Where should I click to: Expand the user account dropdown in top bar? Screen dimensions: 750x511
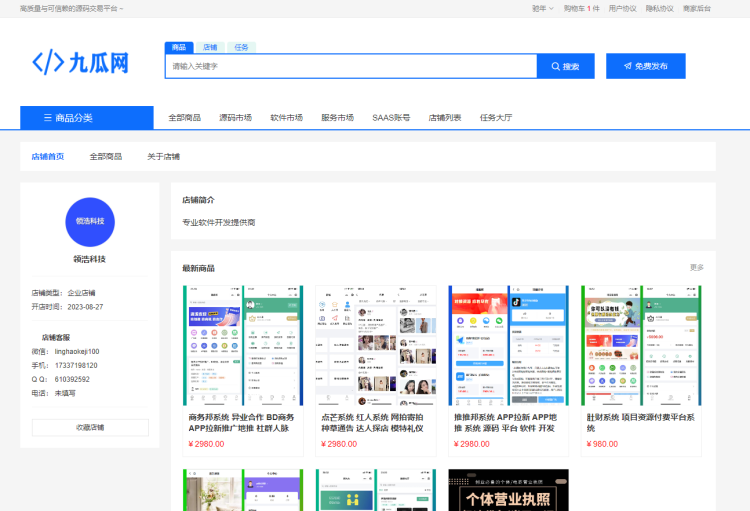pos(542,8)
